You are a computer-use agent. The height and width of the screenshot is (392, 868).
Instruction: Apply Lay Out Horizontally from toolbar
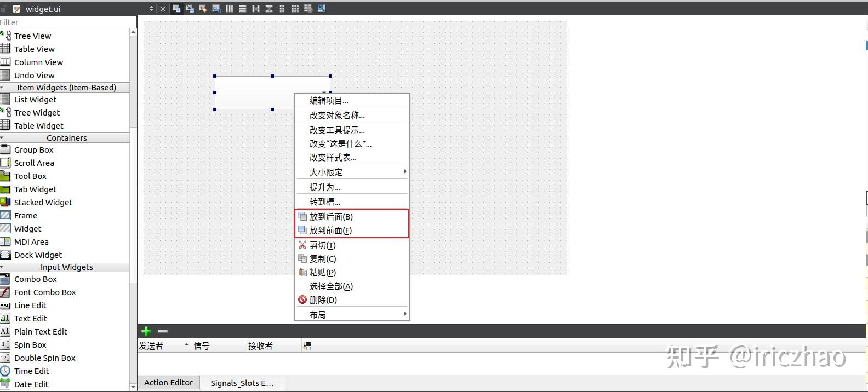tap(229, 9)
